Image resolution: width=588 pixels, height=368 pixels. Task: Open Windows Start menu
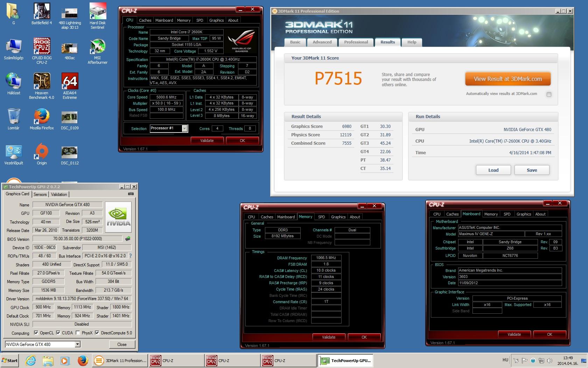(10, 360)
